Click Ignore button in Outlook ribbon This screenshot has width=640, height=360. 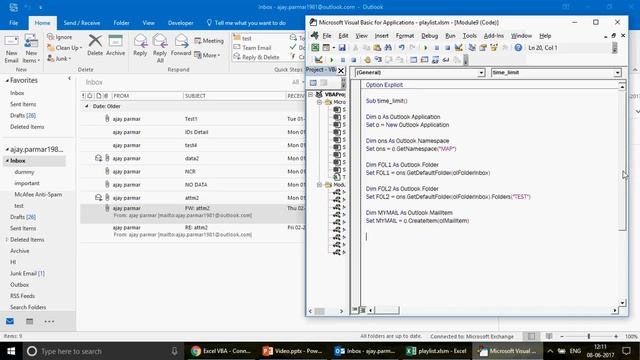(60, 37)
